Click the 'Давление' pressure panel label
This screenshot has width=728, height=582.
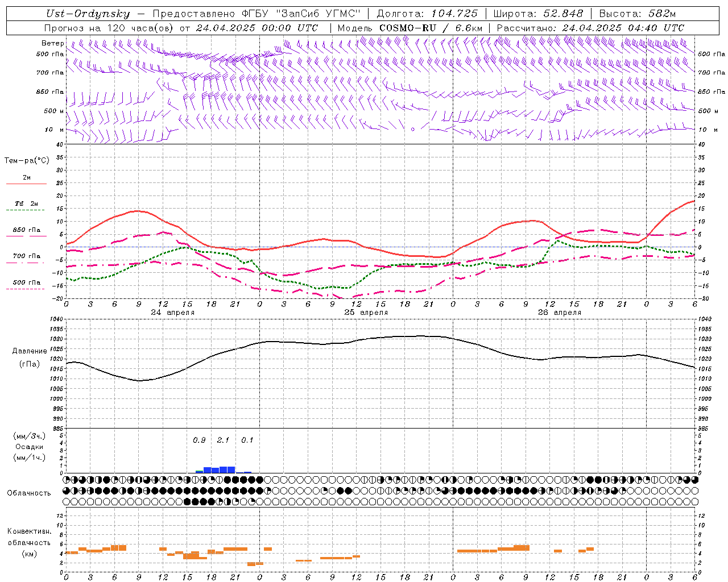pyautogui.click(x=30, y=351)
